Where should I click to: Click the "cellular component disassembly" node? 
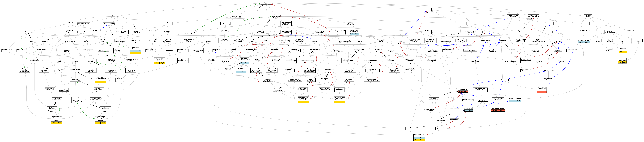[x=361, y=40]
